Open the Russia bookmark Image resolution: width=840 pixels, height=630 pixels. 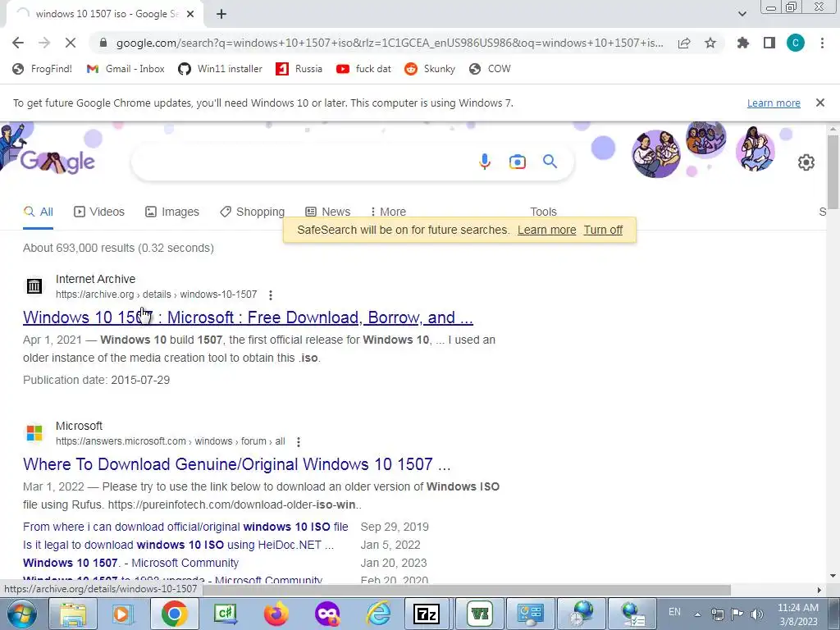(299, 69)
